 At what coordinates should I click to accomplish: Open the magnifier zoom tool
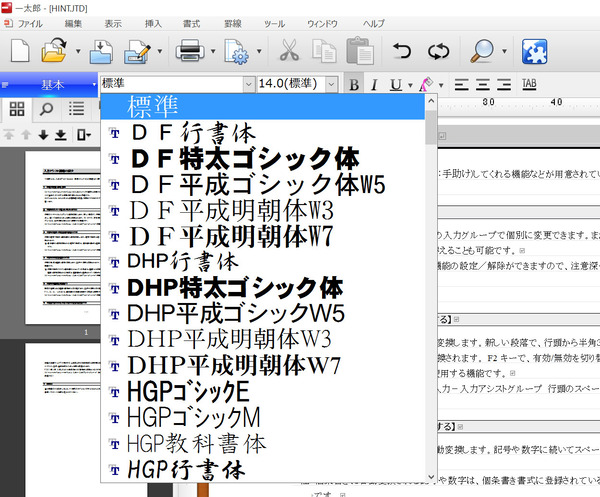(482, 51)
